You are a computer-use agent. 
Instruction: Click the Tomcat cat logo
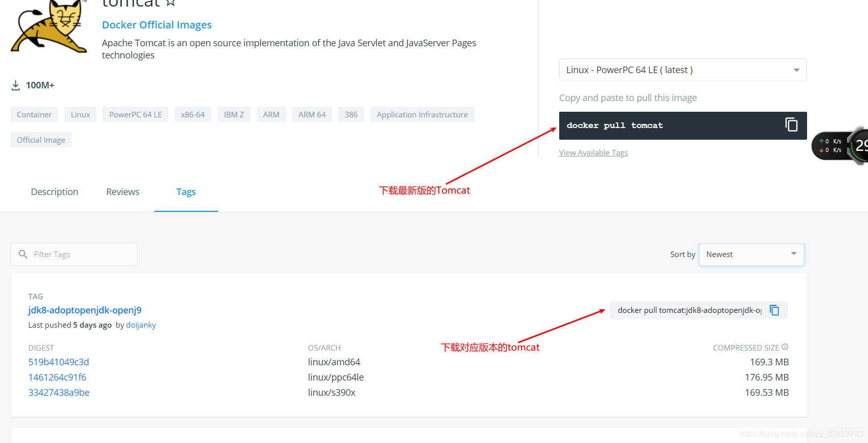[x=49, y=26]
